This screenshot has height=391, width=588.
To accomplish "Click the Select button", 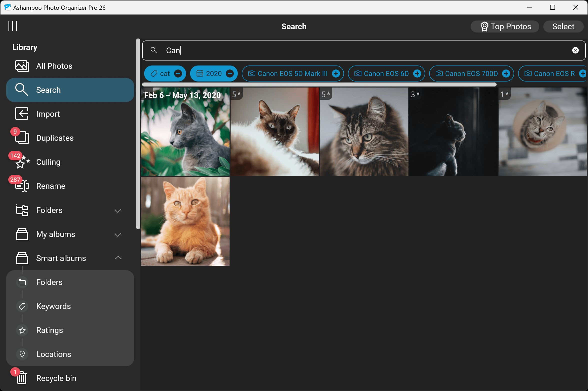I will [563, 26].
